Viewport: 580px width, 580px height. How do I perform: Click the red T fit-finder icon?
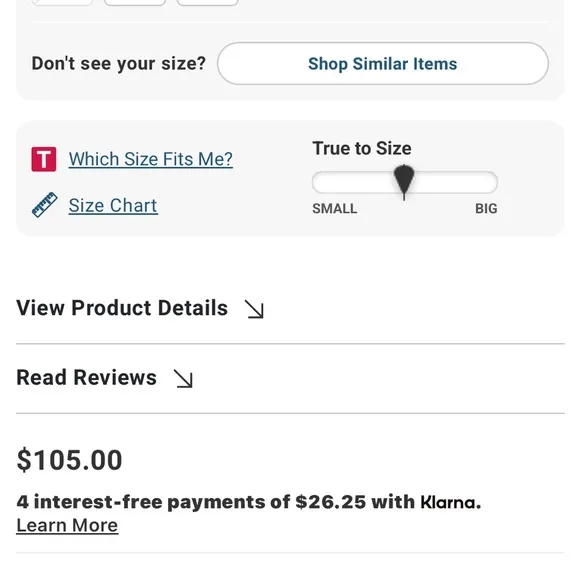(x=44, y=159)
